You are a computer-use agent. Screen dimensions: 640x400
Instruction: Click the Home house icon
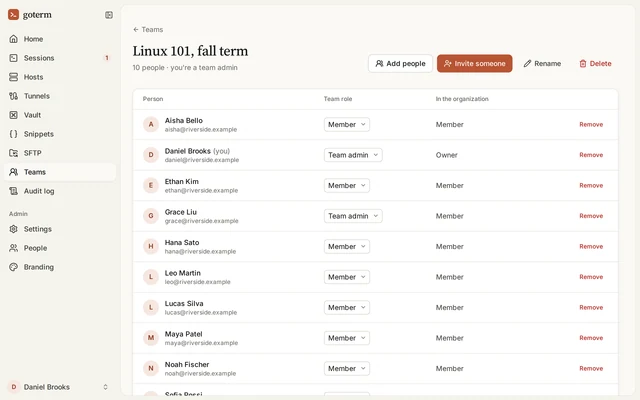(x=13, y=39)
